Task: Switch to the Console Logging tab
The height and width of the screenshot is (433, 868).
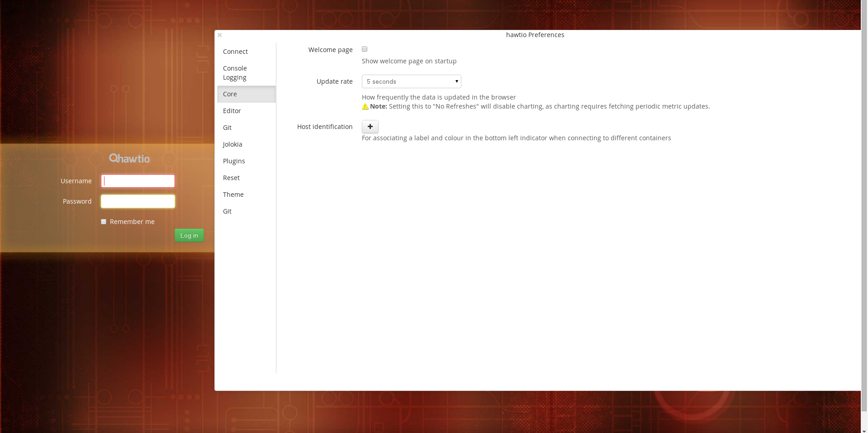Action: coord(247,73)
